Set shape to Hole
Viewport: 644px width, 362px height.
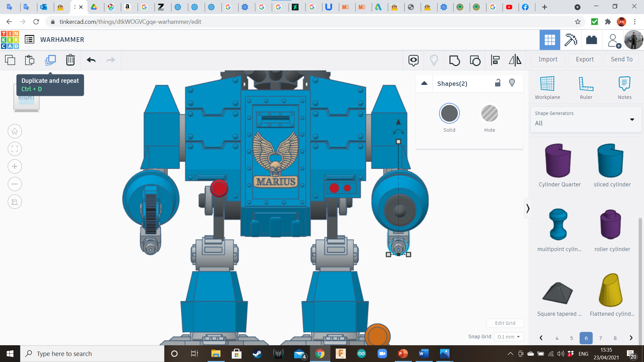[489, 114]
